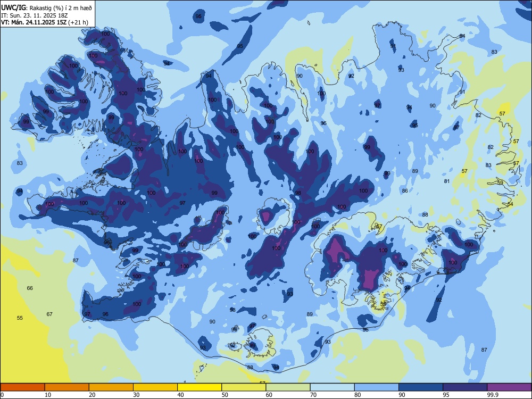Screen dimensions: 532x399
Task: Click the '66' humidity value over the southwest sea
Action: 30,288
